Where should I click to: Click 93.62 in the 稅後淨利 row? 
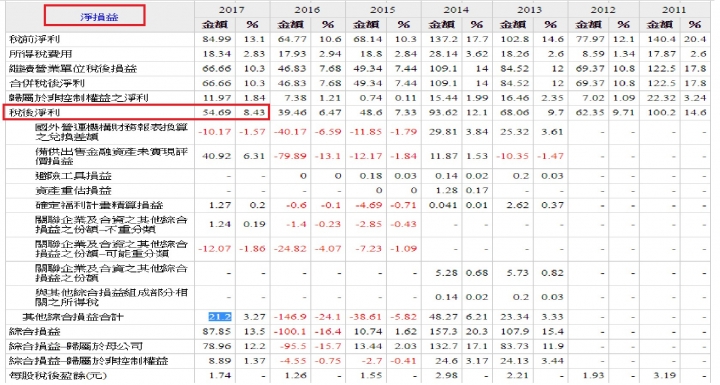(x=444, y=113)
